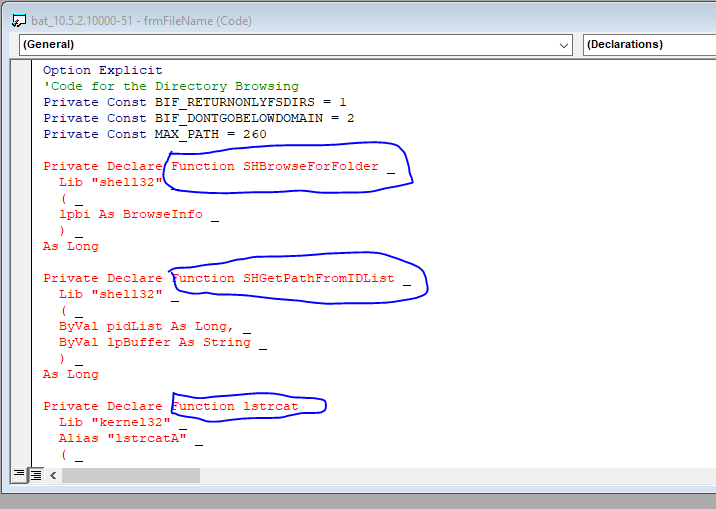716x509 pixels.
Task: Click the Lib "kernel32" line
Action: click(123, 422)
